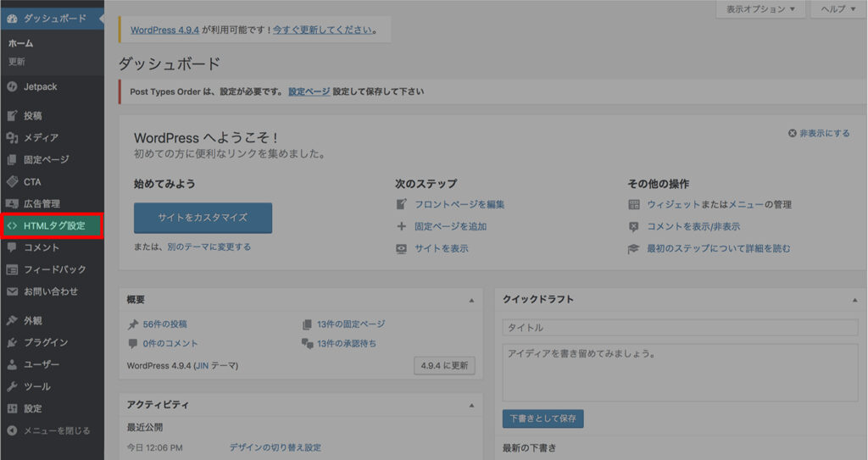Open the Jetpack menu
868x460 pixels.
point(52,87)
